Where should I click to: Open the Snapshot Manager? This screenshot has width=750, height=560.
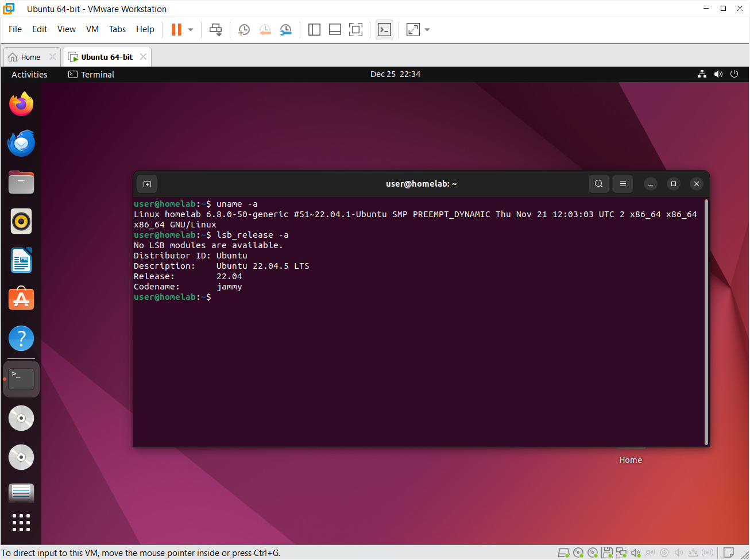point(286,29)
